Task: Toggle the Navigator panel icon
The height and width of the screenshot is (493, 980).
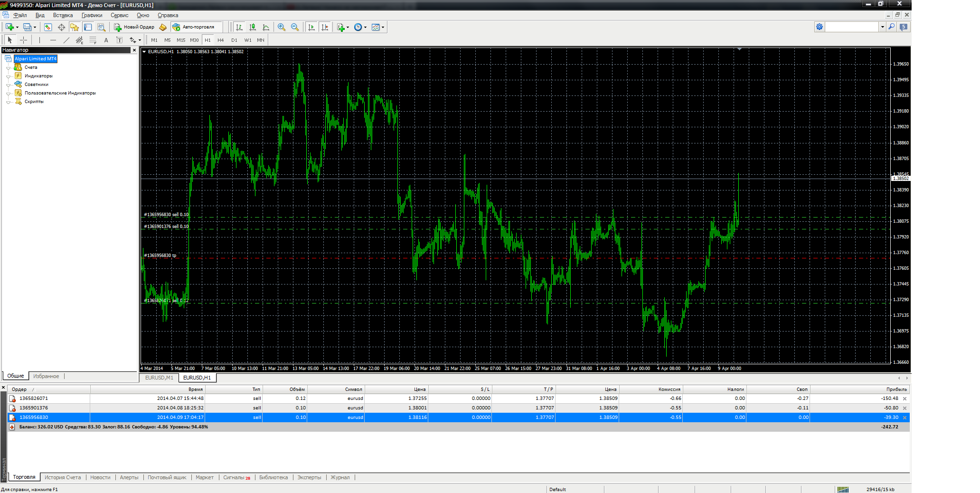Action: 75,27
